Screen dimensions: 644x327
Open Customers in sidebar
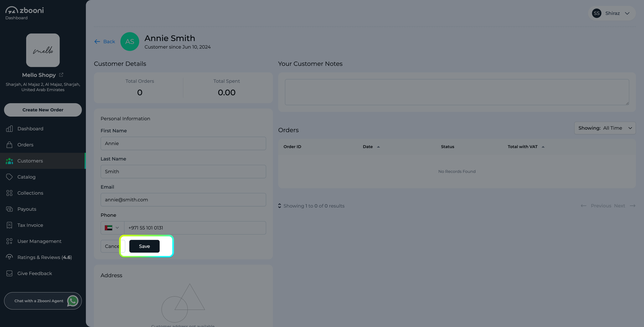[x=43, y=161]
